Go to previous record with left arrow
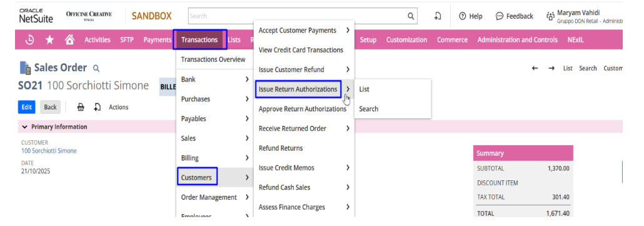This screenshot has height=226, width=644. tap(535, 68)
